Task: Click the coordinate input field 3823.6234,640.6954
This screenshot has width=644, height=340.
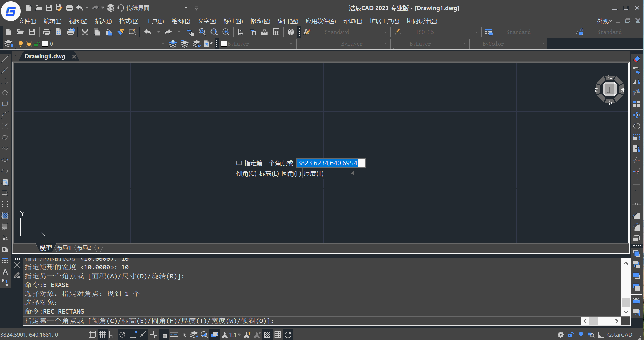Action: pos(331,163)
